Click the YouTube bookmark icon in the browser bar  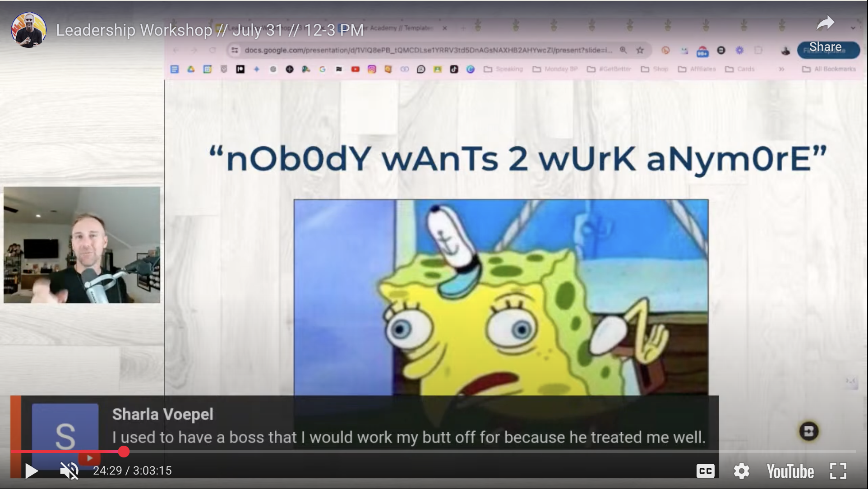[356, 69]
